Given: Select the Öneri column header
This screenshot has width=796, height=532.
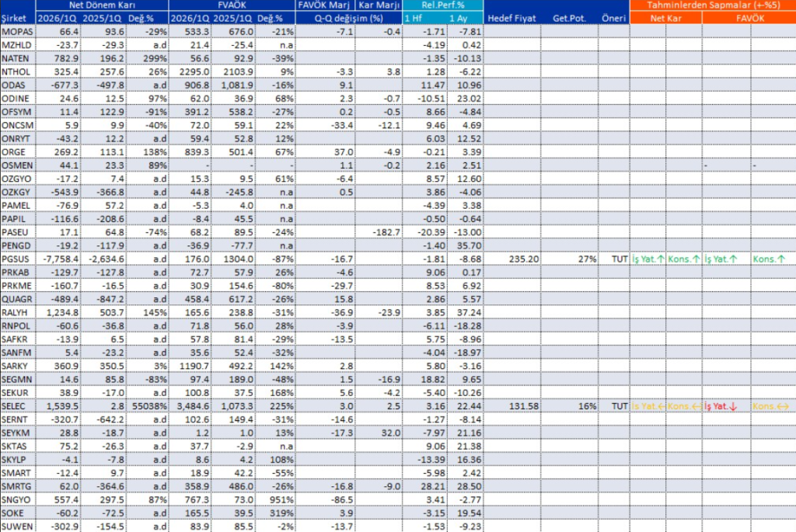Looking at the screenshot, I should click(614, 19).
